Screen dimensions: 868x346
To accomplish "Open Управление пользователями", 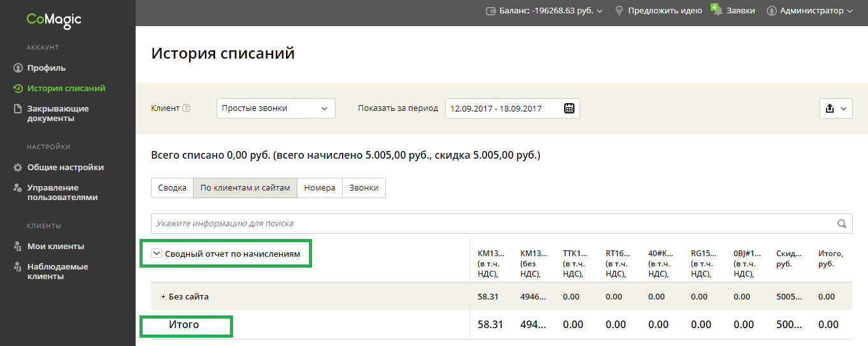I will tap(62, 192).
